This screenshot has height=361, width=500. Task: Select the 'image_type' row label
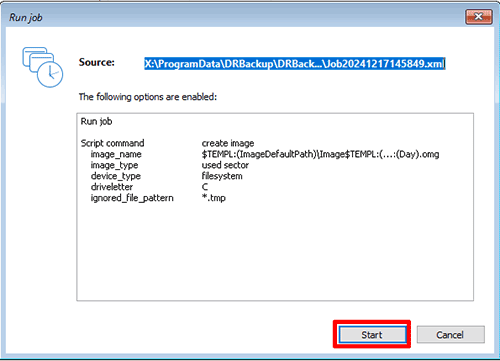(114, 165)
